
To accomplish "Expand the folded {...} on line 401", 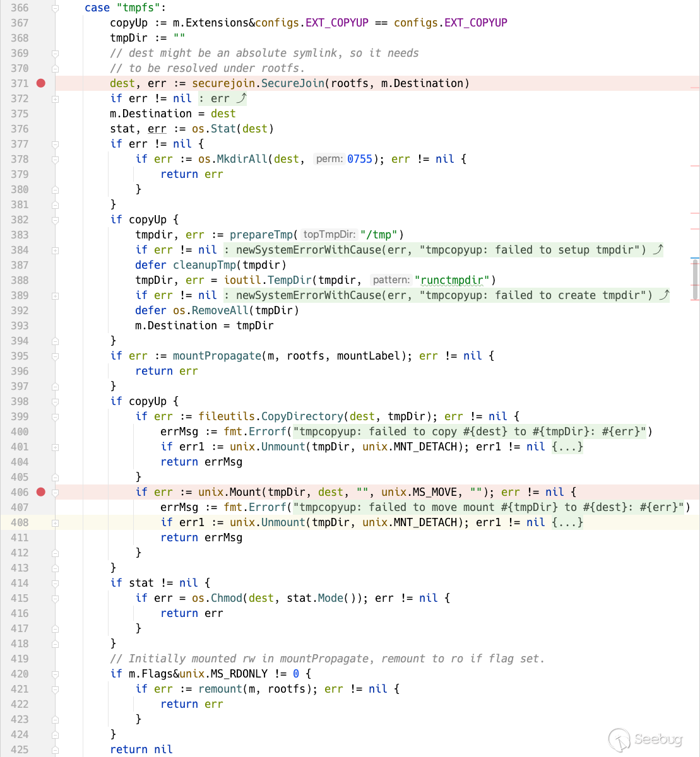I will (x=567, y=447).
